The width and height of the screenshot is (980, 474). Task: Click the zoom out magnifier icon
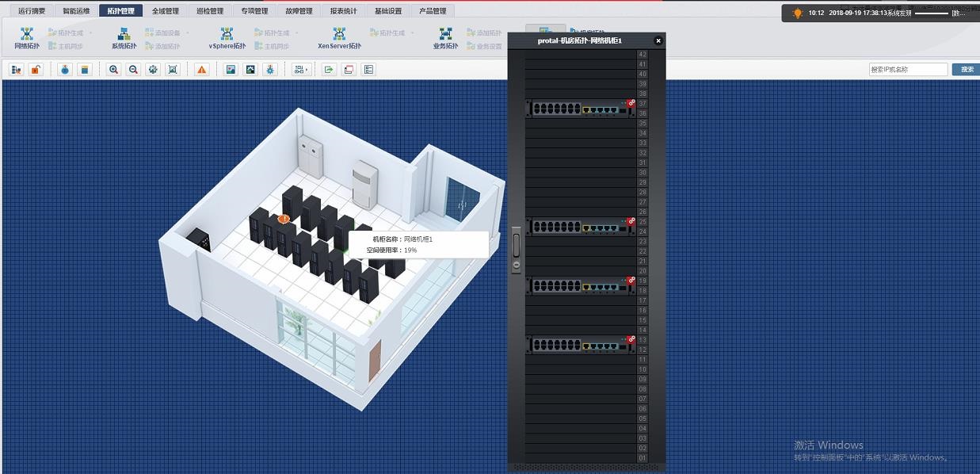click(133, 70)
